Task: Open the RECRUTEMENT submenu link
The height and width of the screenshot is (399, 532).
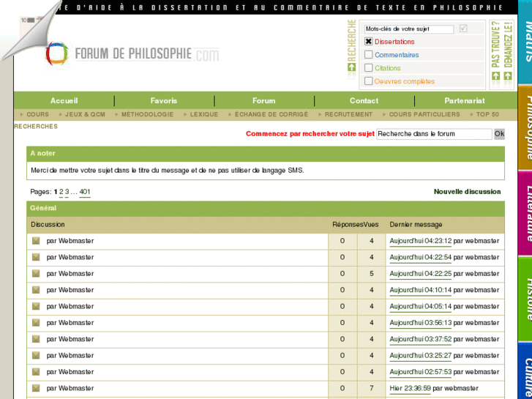Action: [x=348, y=114]
